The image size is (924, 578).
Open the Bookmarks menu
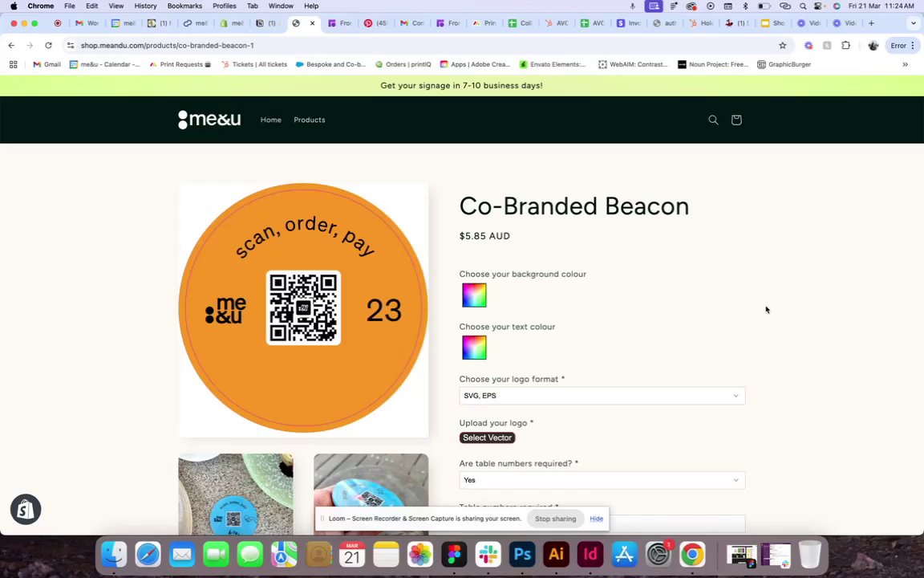(184, 6)
